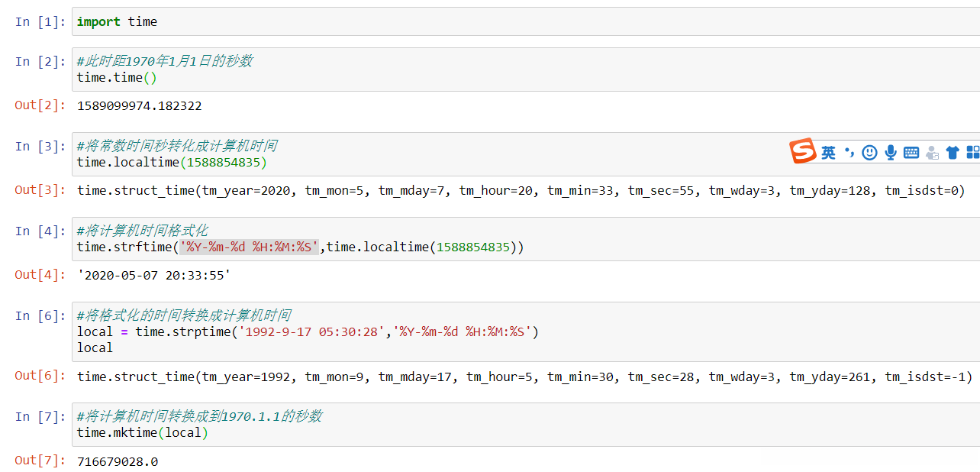Click the highlighted '%Y-%m-%d %H:%M:%S' format string
Viewport: 980px width, 472px height.
tap(249, 247)
